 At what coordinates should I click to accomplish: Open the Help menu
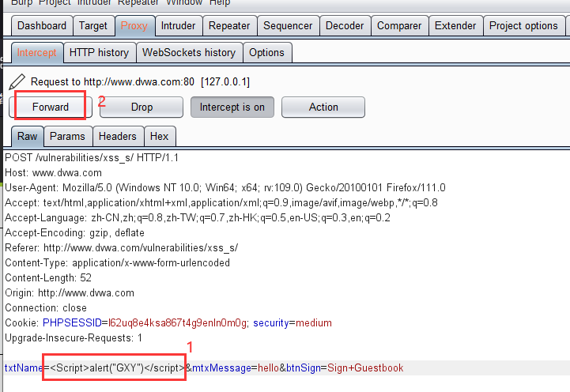click(220, 3)
